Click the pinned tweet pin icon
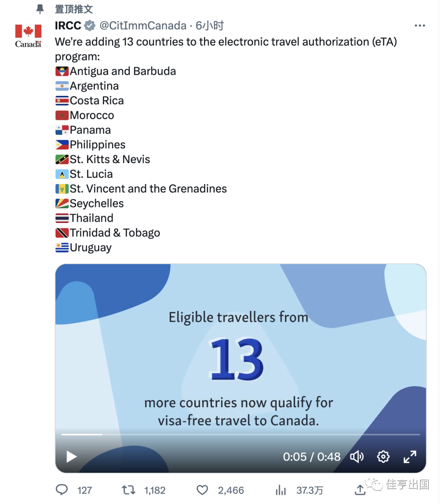444x504 pixels. (x=40, y=9)
